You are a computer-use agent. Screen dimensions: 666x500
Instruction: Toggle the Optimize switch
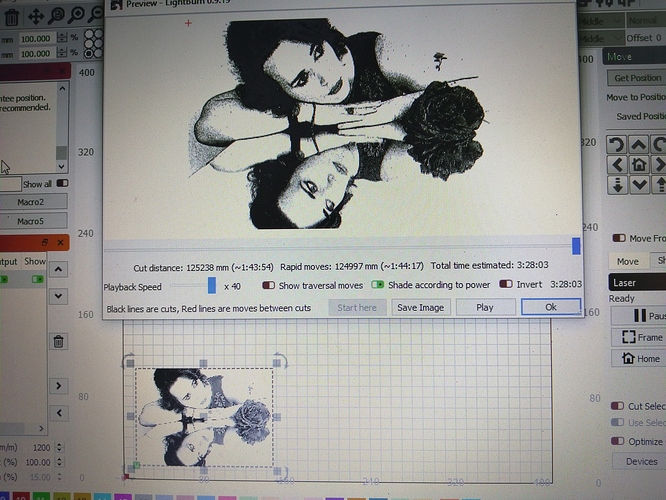[x=617, y=441]
